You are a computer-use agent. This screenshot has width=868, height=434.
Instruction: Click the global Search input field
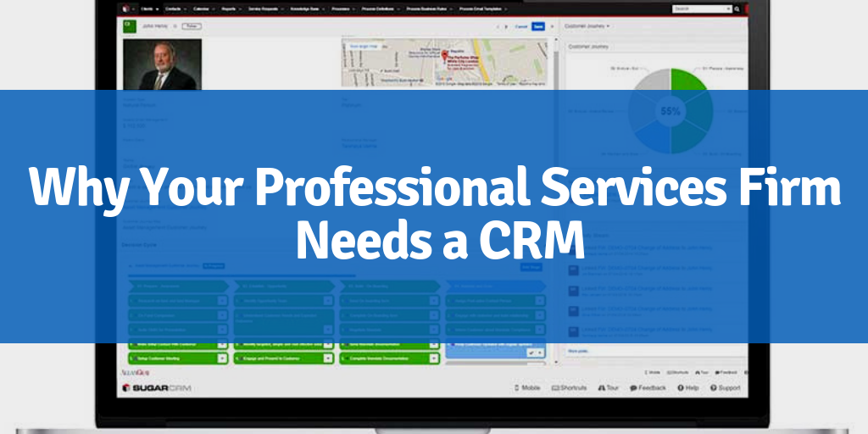[x=702, y=8]
